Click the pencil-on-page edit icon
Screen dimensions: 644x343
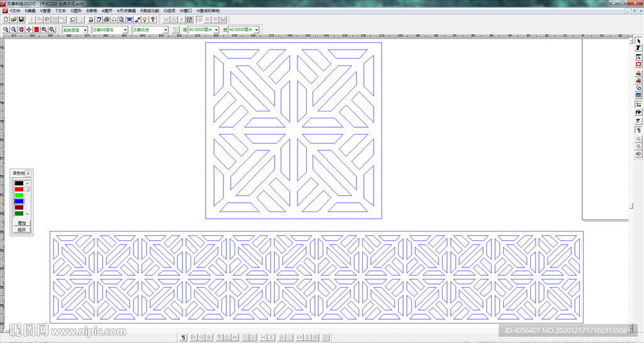[x=189, y=20]
